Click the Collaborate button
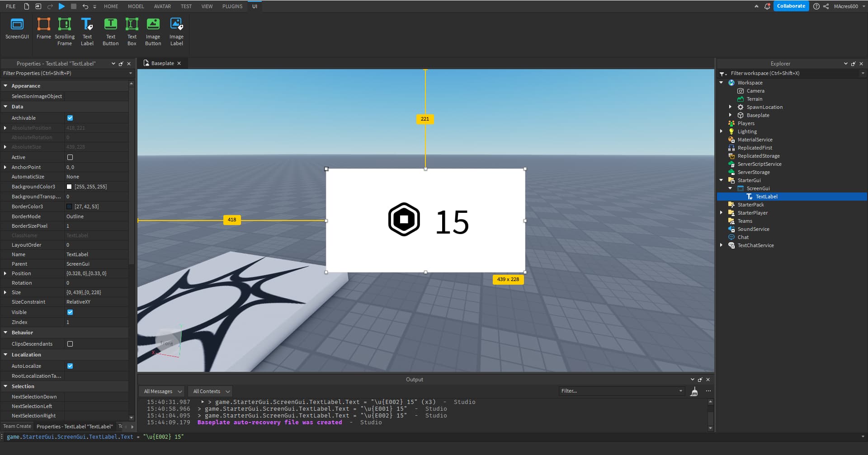The image size is (868, 455). click(x=791, y=6)
